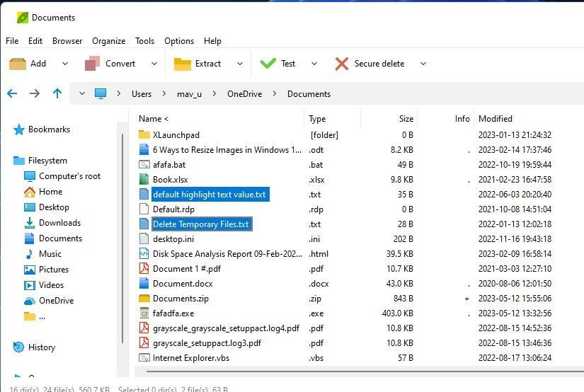Click the Extract folder icon
The height and width of the screenshot is (392, 584).
point(183,64)
